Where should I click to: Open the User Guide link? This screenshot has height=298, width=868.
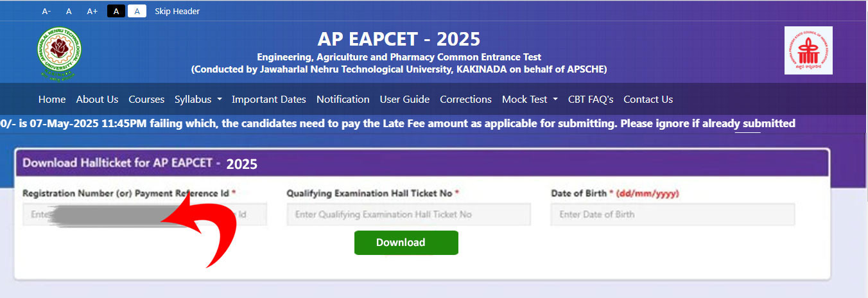[404, 99]
